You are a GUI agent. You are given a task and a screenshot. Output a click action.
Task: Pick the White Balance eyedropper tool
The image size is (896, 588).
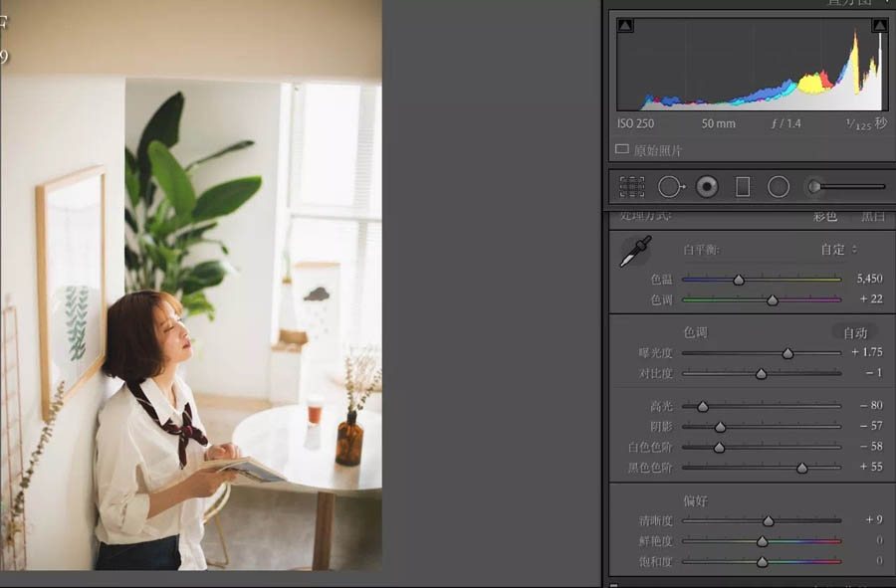pyautogui.click(x=634, y=252)
